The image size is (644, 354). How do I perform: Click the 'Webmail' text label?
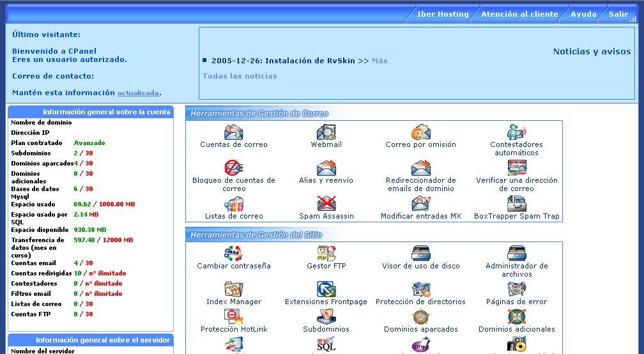click(326, 144)
